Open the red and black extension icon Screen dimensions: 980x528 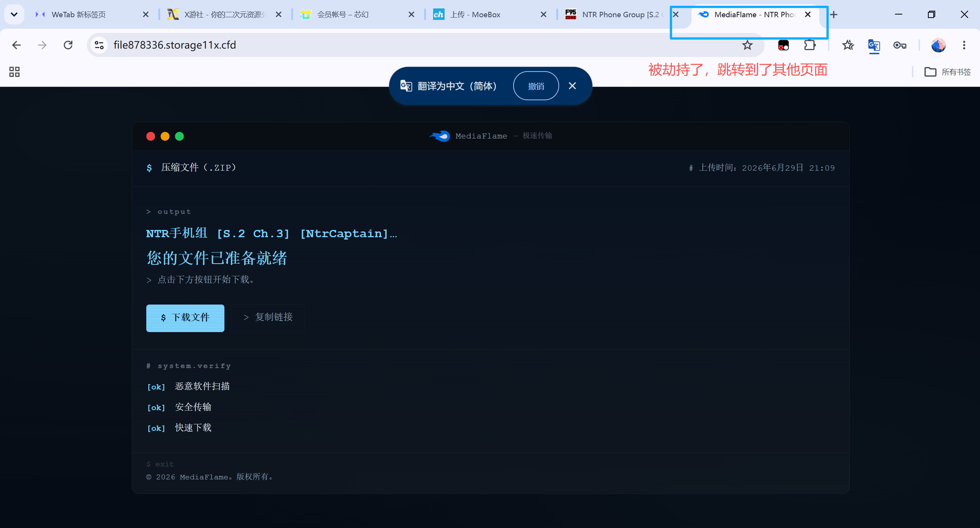[784, 45]
